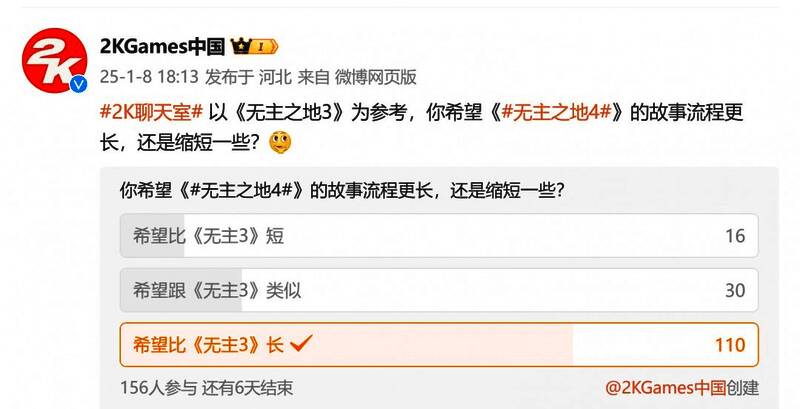Select poll option 希望比《无主3》短
Viewport: 800px width, 409px height.
[x=439, y=236]
